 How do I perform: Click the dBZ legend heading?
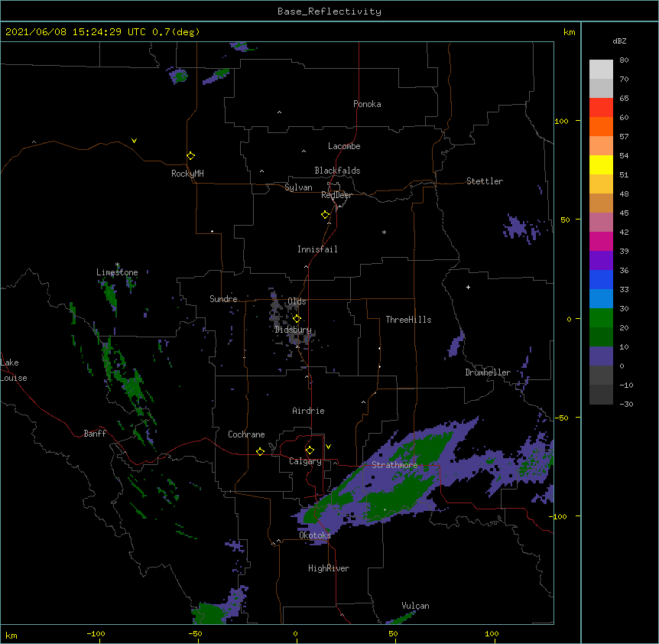point(619,41)
